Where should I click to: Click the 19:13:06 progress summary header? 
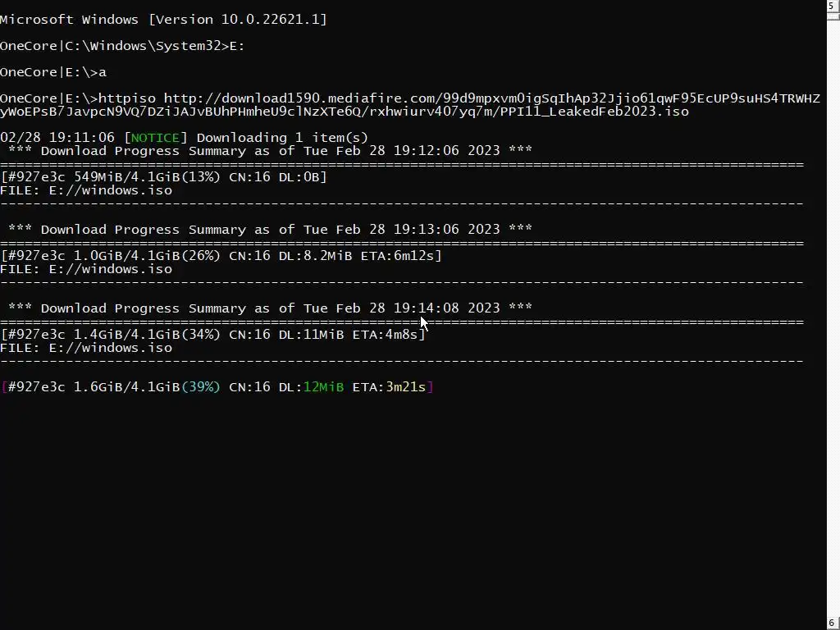[271, 230]
